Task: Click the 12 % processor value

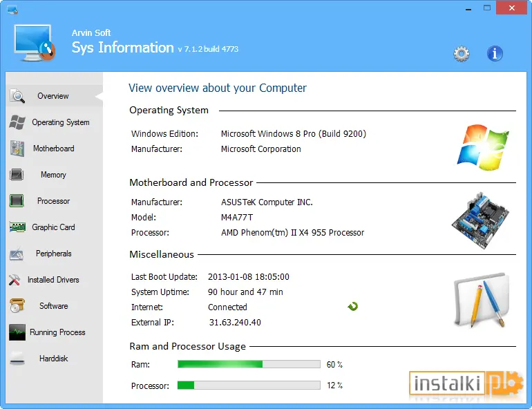Action: click(334, 386)
